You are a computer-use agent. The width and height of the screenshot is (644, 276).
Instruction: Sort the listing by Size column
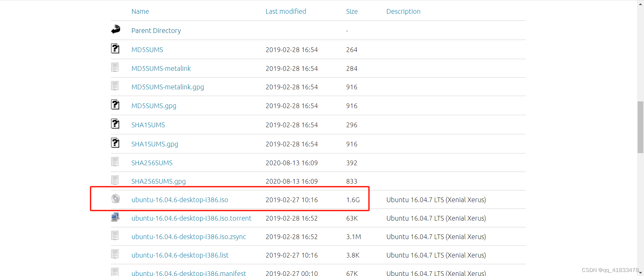tap(352, 11)
